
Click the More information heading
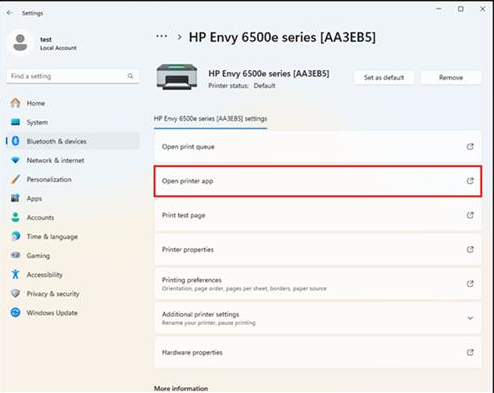(x=181, y=388)
